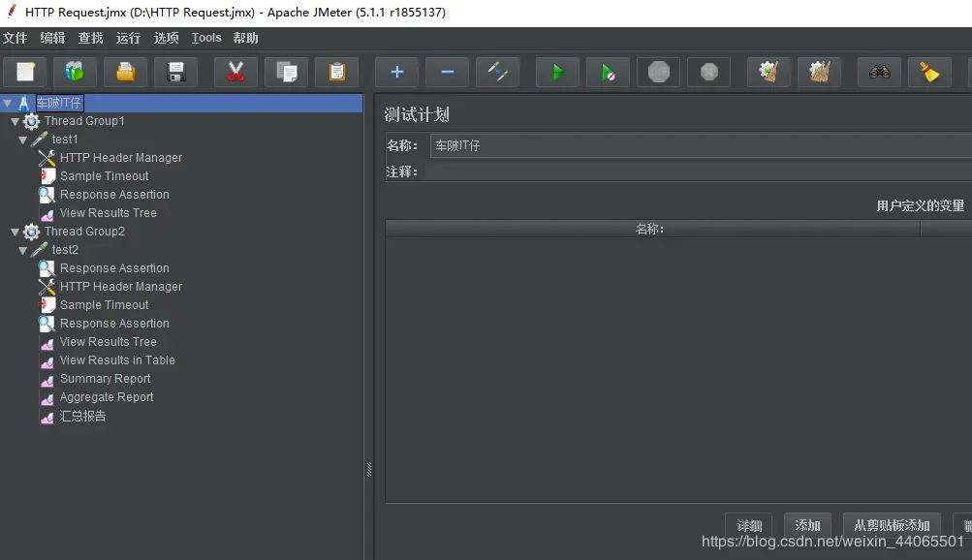Screen dimensions: 972x560
Task: Click the Toggle enable/disable icon
Action: 498,72
